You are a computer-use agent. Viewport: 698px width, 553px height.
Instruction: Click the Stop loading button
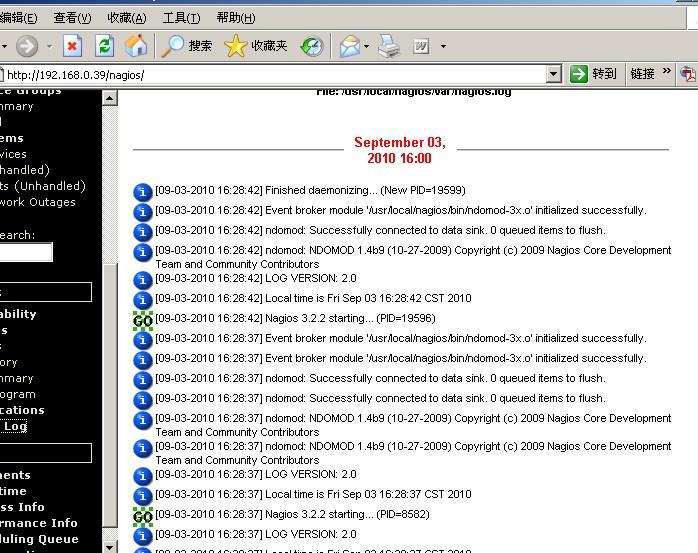(72, 45)
